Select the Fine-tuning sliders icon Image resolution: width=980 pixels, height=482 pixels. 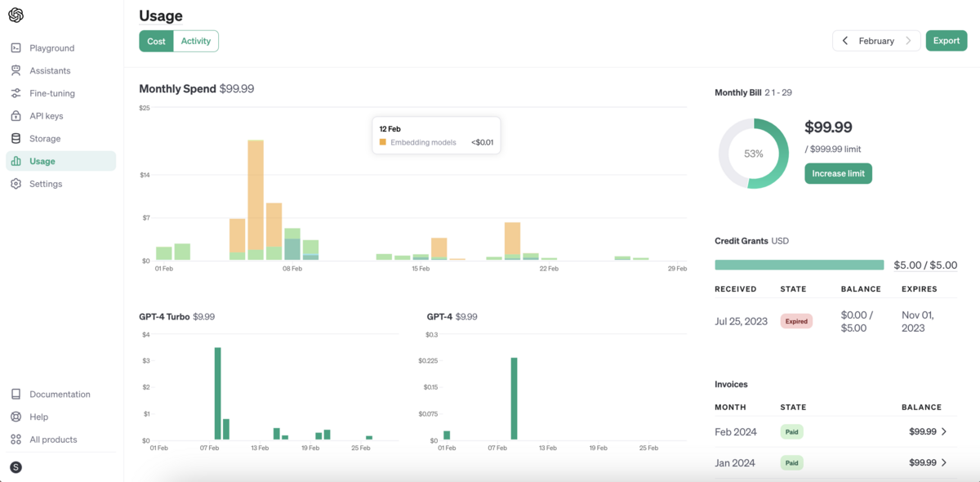[16, 93]
